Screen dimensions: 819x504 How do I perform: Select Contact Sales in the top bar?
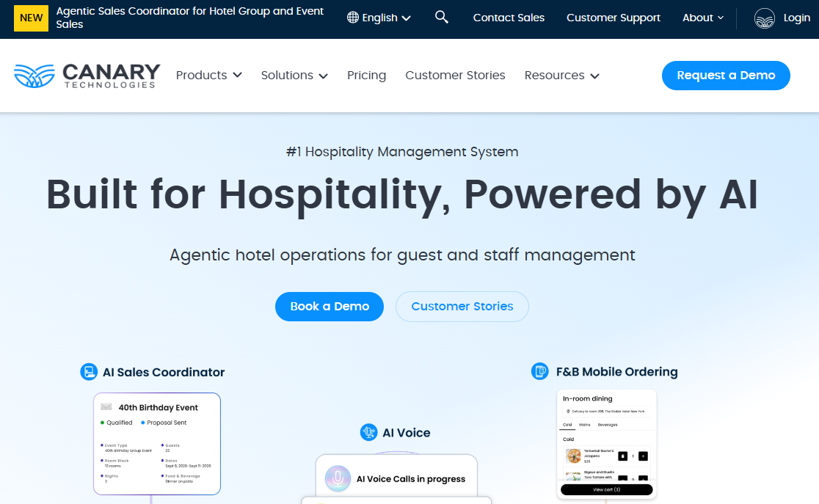[509, 18]
